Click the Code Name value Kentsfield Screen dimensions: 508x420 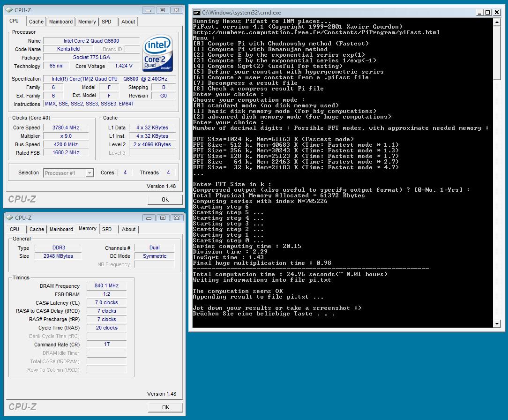tap(68, 49)
